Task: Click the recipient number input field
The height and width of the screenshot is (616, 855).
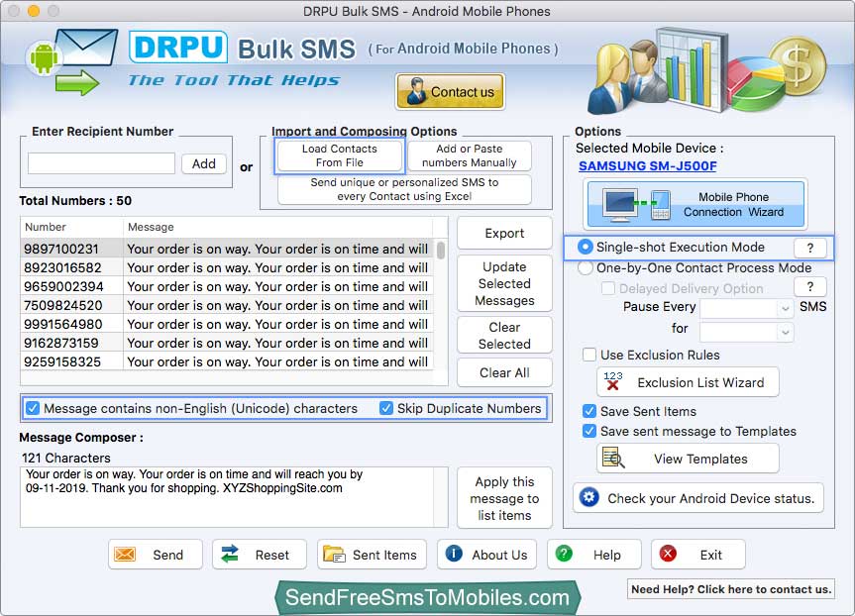Action: click(x=101, y=163)
